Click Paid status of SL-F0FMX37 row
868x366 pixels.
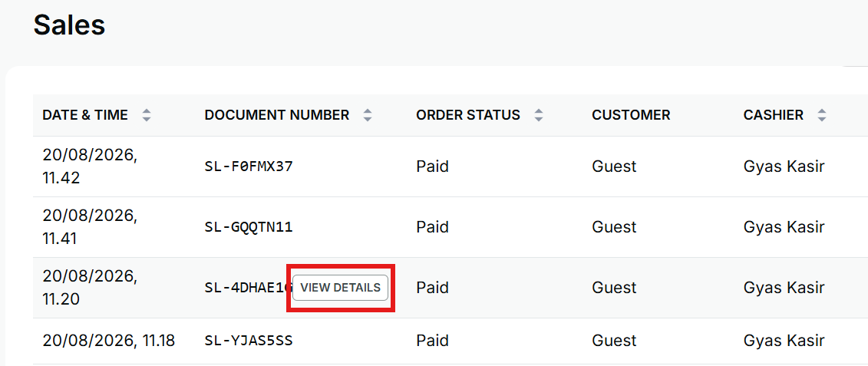point(432,167)
